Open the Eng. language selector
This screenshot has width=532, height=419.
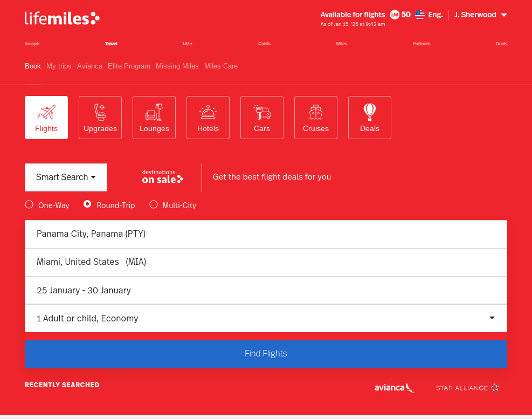pyautogui.click(x=436, y=15)
